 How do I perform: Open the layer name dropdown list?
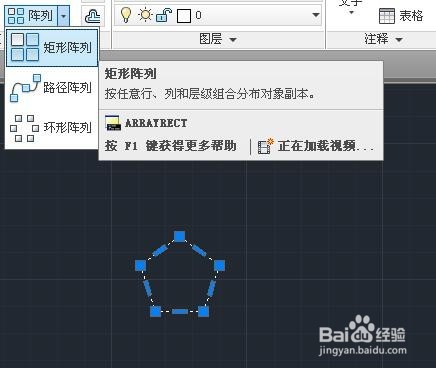[315, 15]
